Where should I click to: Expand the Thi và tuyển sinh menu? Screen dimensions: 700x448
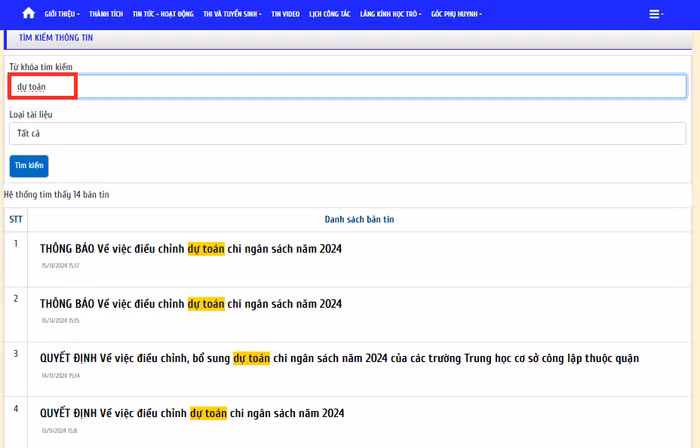tap(233, 14)
